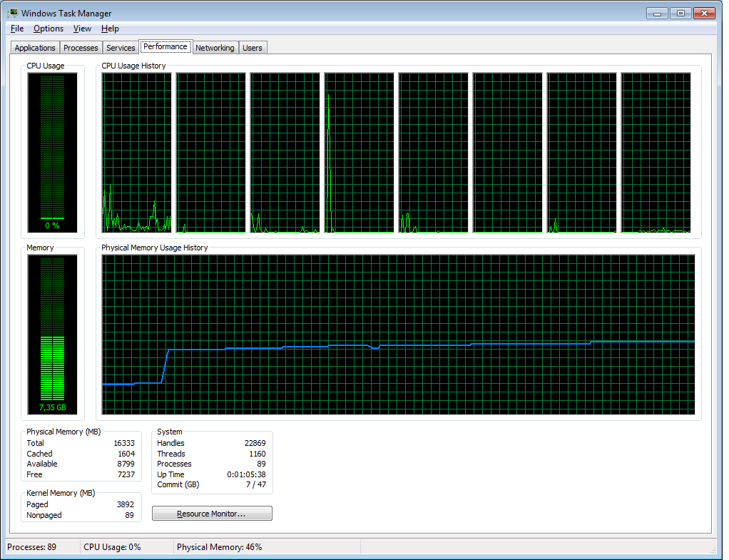Open the Options menu
This screenshot has width=729, height=560.
click(49, 29)
